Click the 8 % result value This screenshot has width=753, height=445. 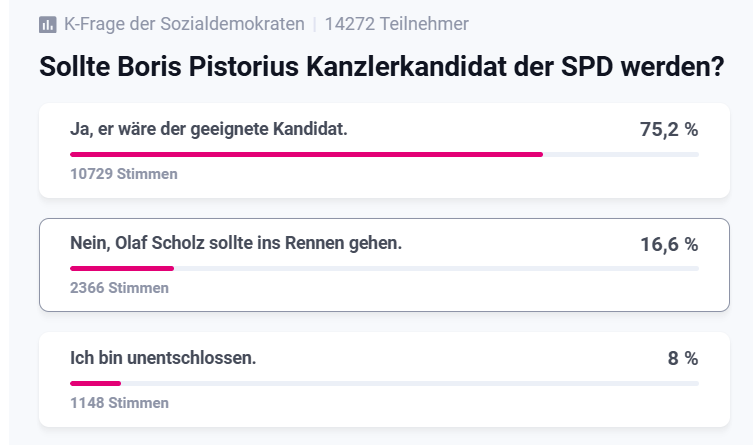(x=682, y=358)
